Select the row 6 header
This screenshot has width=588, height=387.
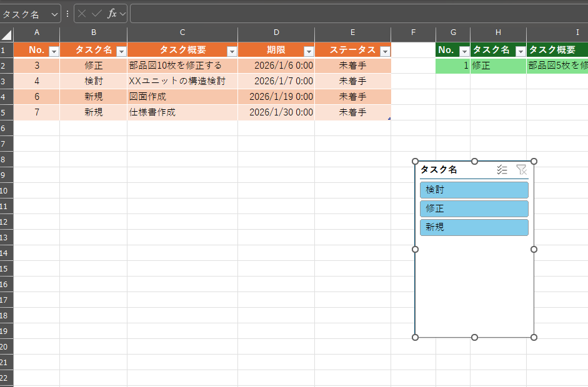point(6,128)
